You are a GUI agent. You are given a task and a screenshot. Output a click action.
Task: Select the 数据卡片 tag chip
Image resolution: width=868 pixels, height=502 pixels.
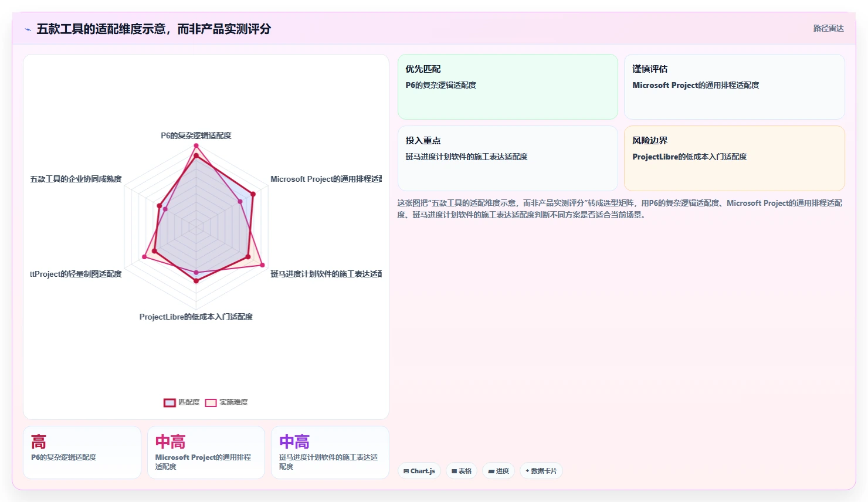(x=541, y=471)
